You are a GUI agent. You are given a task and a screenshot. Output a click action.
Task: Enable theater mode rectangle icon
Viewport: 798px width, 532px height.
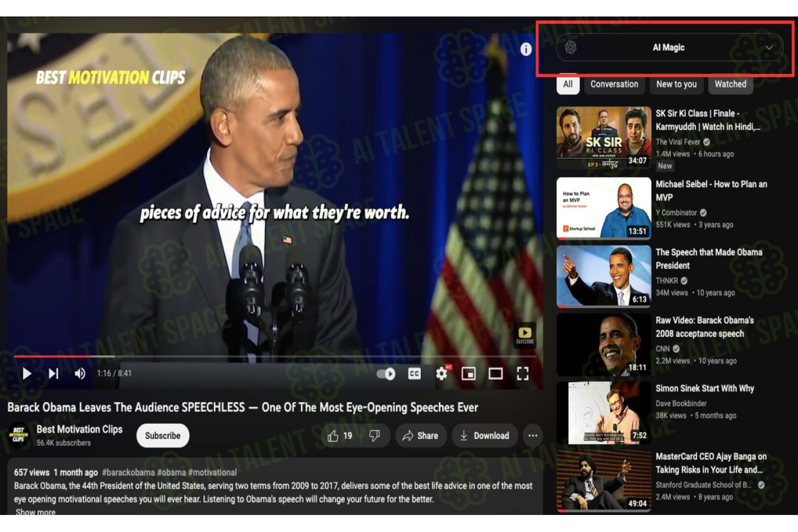tap(496, 373)
